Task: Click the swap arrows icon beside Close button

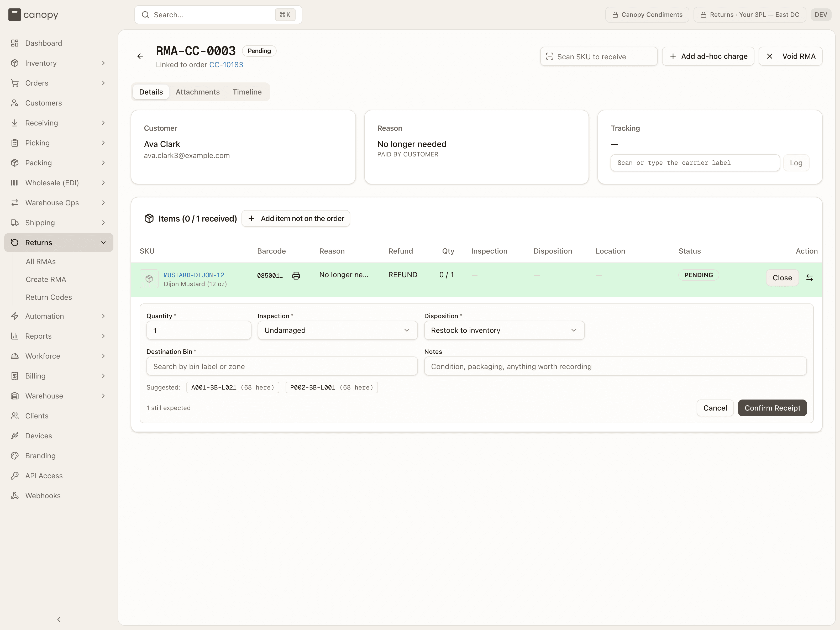Action: (x=809, y=278)
